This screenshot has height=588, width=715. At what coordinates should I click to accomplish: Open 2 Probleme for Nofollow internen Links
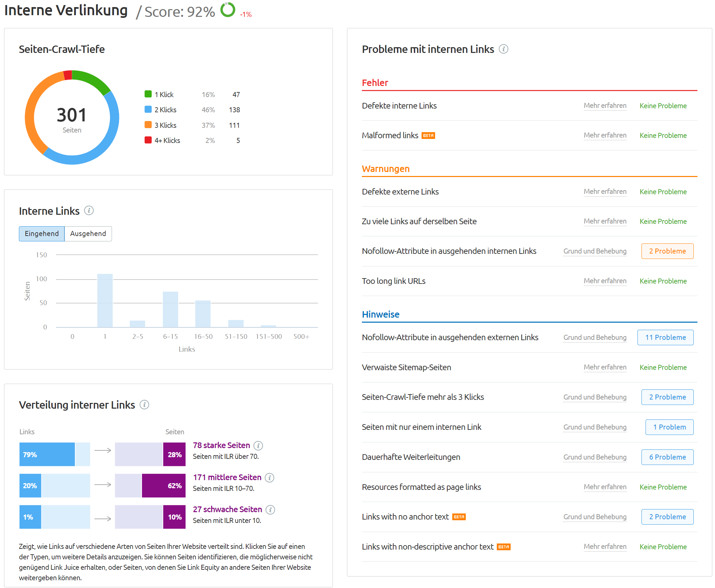(667, 251)
